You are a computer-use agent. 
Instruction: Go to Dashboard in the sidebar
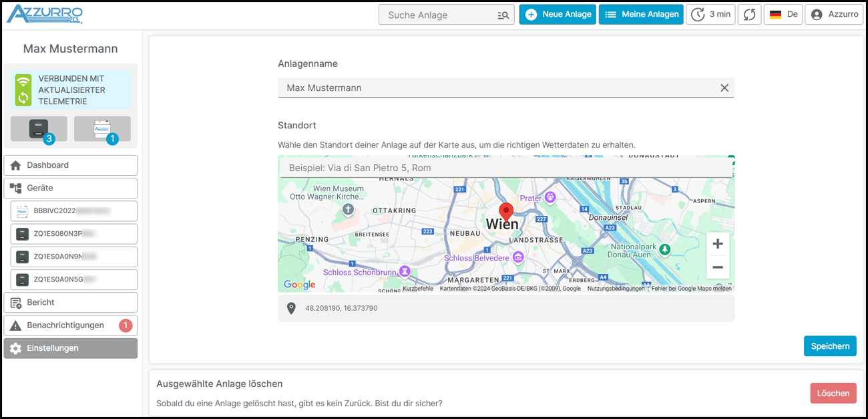coord(71,165)
